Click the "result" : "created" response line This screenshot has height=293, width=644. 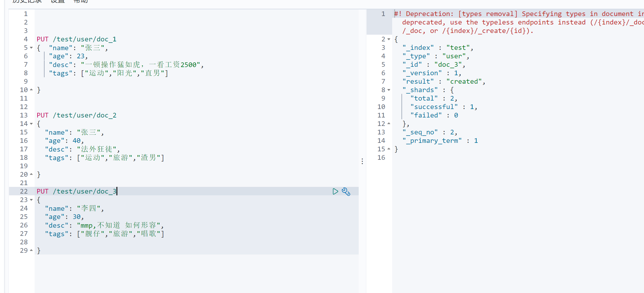pos(444,81)
